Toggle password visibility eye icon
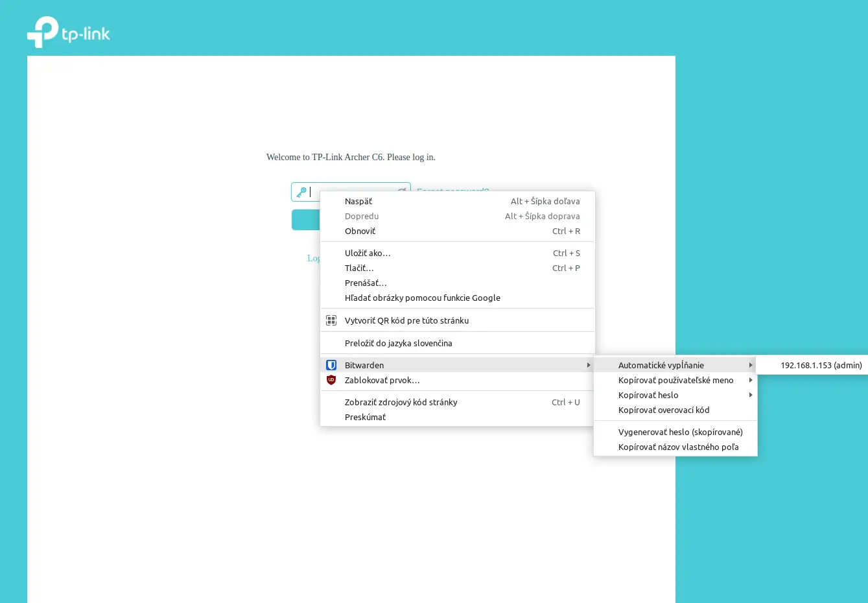Viewport: 868px width, 603px height. click(x=402, y=190)
